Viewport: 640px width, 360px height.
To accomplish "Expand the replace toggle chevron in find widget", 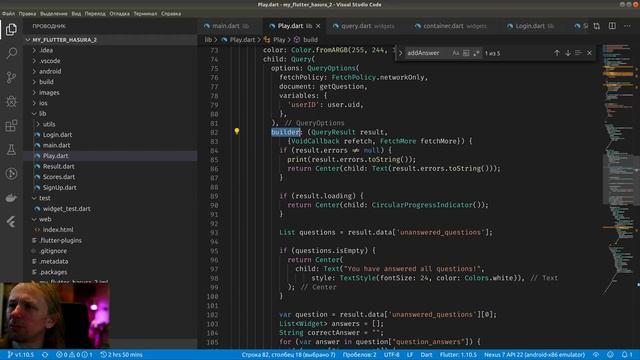I will point(400,53).
